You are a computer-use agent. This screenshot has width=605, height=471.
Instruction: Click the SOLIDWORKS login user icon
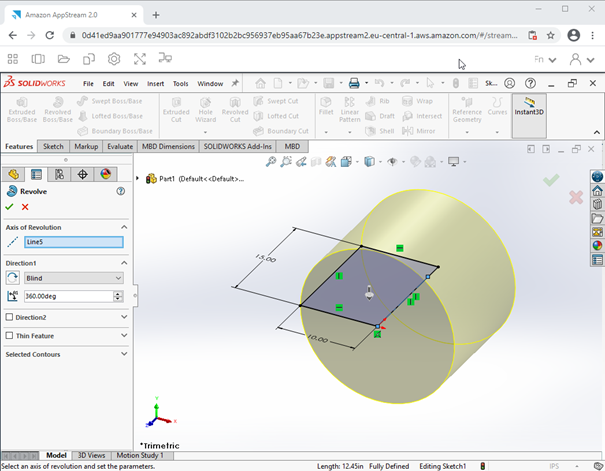(x=509, y=83)
